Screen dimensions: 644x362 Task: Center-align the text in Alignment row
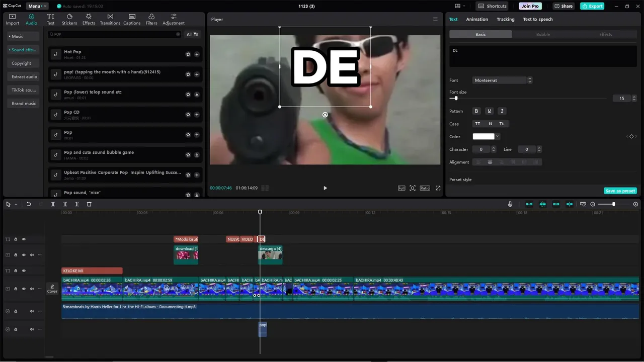[x=490, y=162]
